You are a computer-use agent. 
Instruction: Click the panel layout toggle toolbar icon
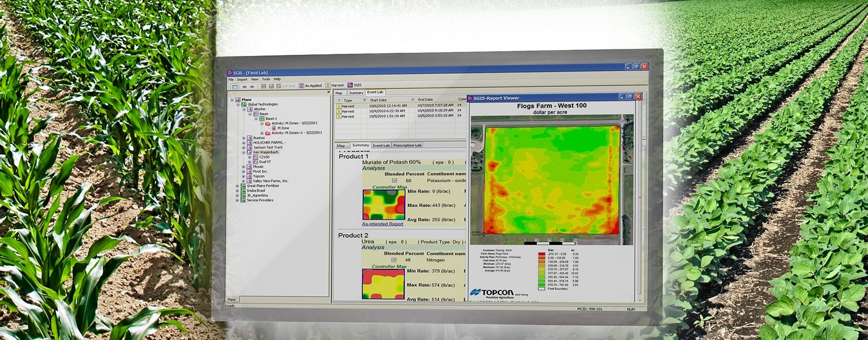coord(234,86)
